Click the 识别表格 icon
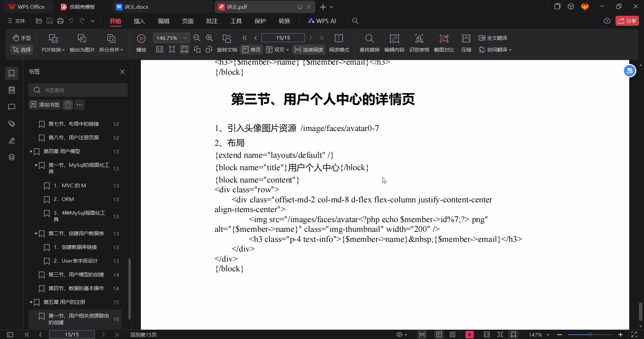The height and width of the screenshot is (339, 644). tap(420, 43)
